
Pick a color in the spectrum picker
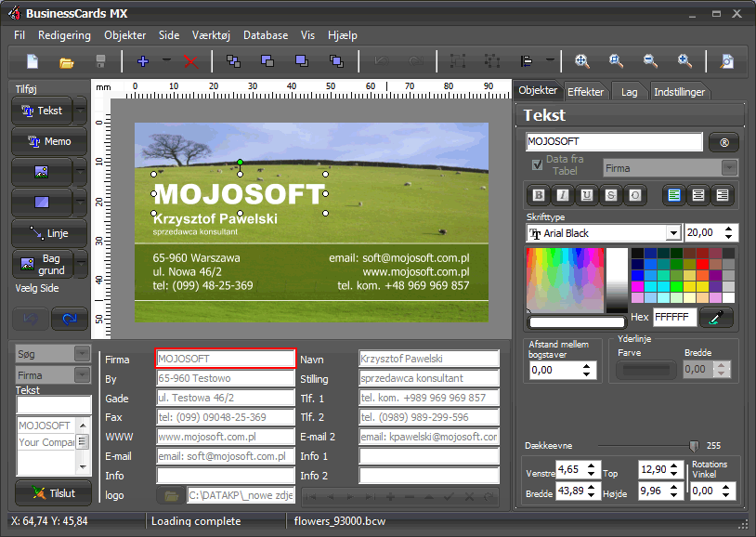coord(565,280)
